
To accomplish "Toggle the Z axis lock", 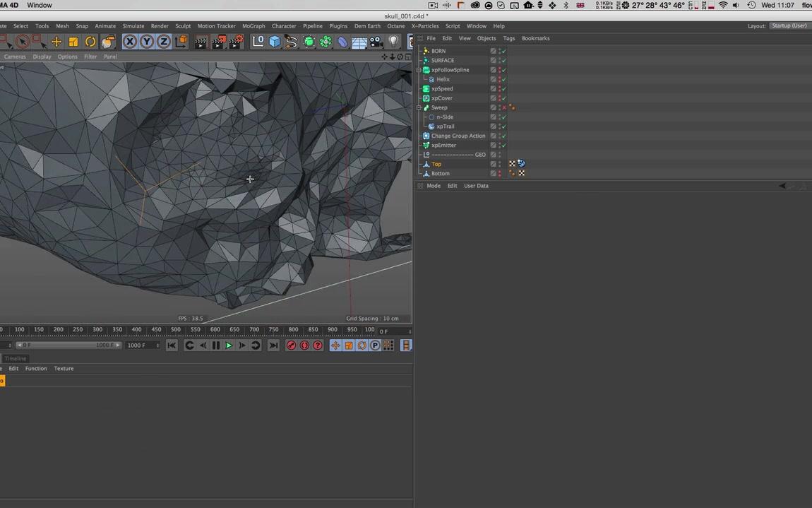I will (163, 42).
